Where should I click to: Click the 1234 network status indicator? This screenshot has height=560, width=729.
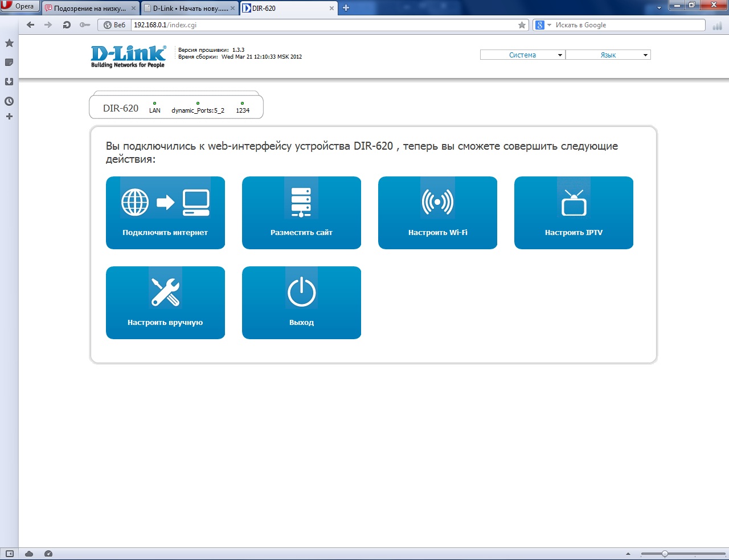pyautogui.click(x=243, y=108)
